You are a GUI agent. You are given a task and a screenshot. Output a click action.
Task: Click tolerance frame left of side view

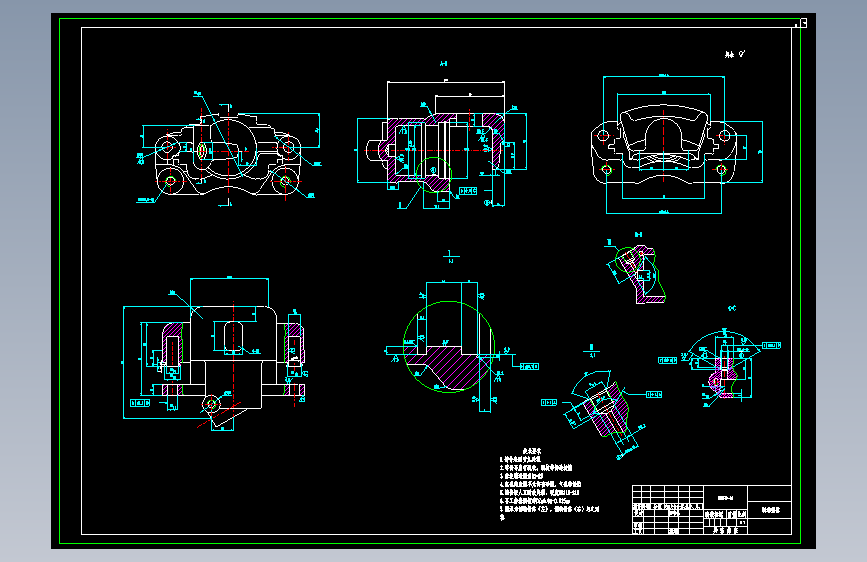[140, 403]
